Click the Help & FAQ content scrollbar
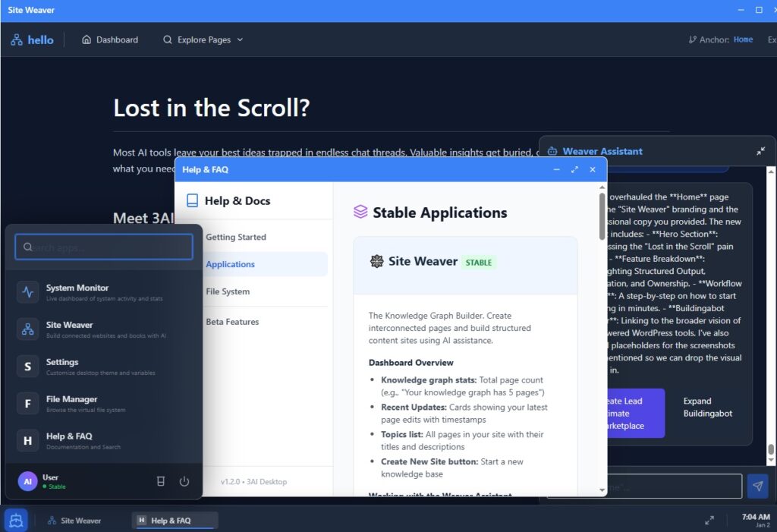 click(602, 216)
